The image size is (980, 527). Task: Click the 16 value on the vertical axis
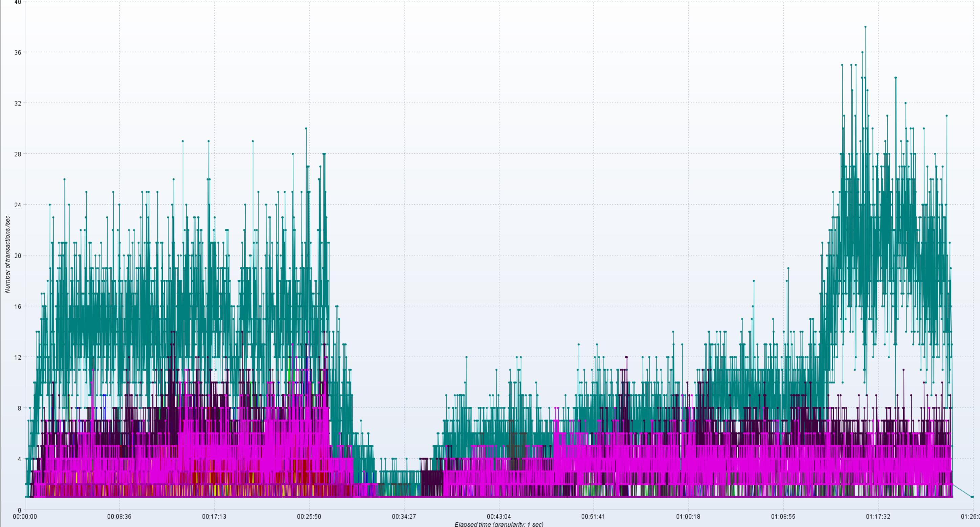18,307
